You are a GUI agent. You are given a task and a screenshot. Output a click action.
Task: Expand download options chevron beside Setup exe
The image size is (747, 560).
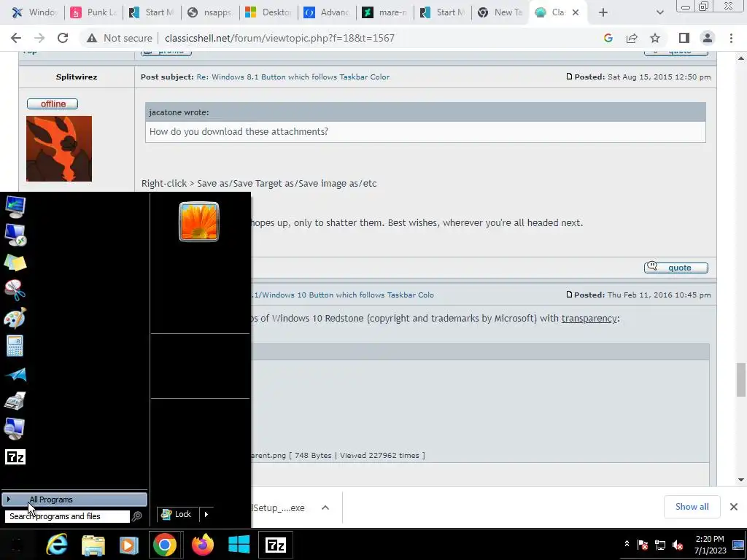click(x=325, y=507)
